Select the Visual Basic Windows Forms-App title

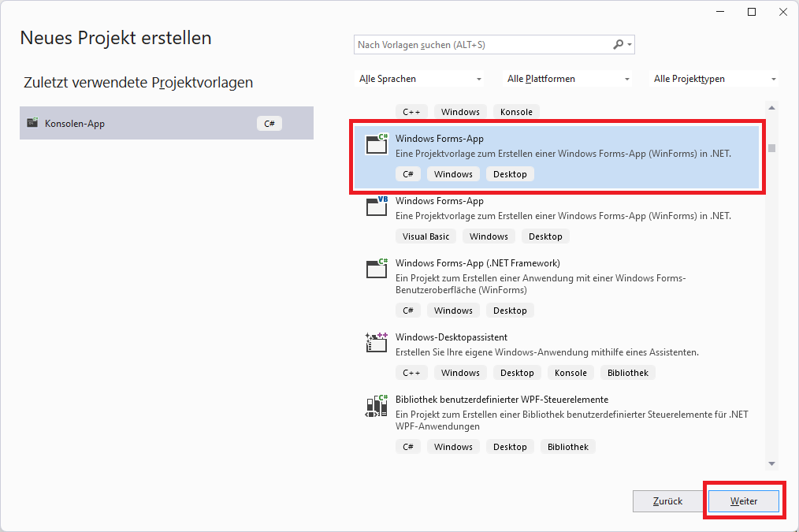tap(439, 201)
